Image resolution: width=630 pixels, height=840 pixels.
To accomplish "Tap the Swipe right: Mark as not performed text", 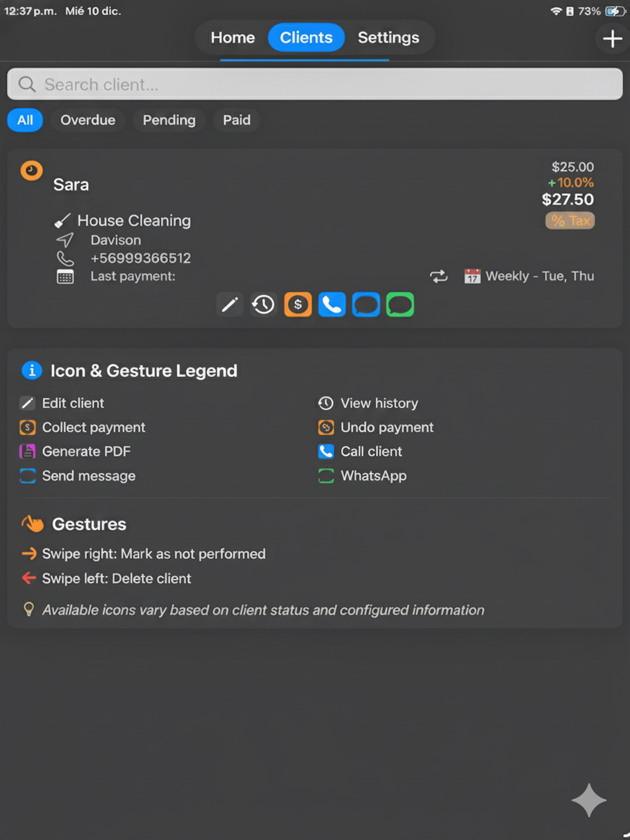I will click(x=154, y=554).
